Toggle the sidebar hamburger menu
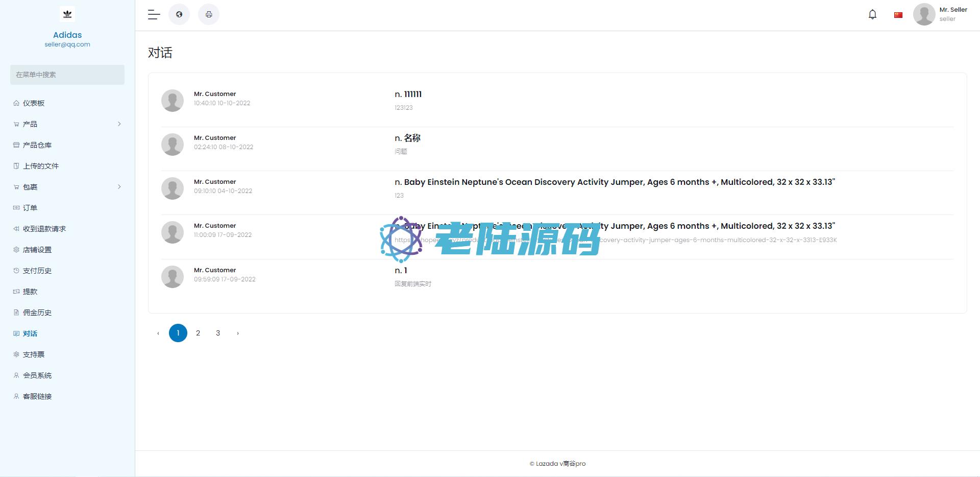Viewport: 980px width, 477px height. 154,14
